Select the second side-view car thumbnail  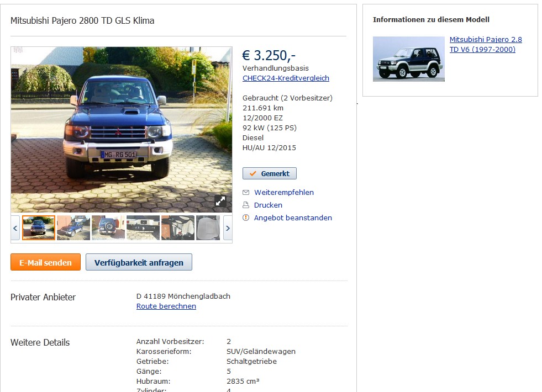point(73,228)
